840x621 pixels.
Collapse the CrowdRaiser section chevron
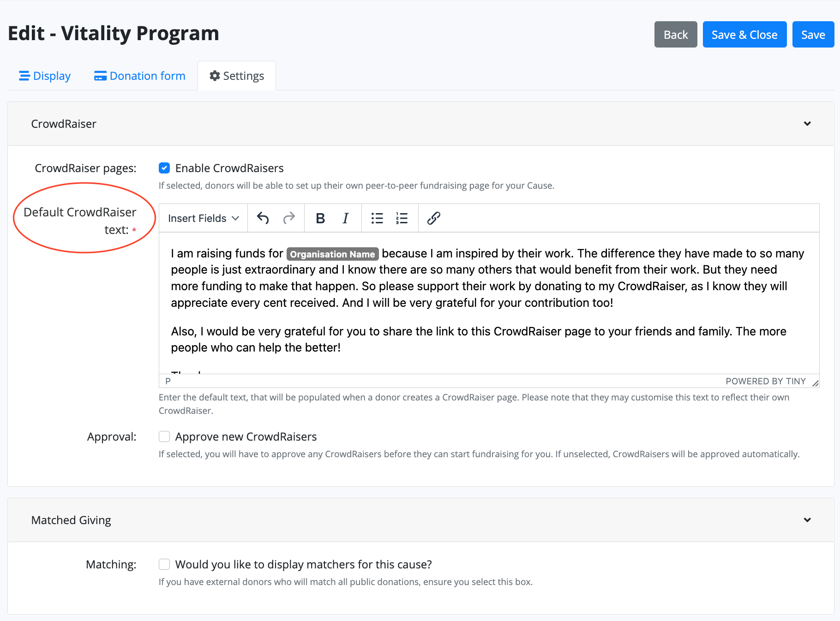[x=807, y=124]
